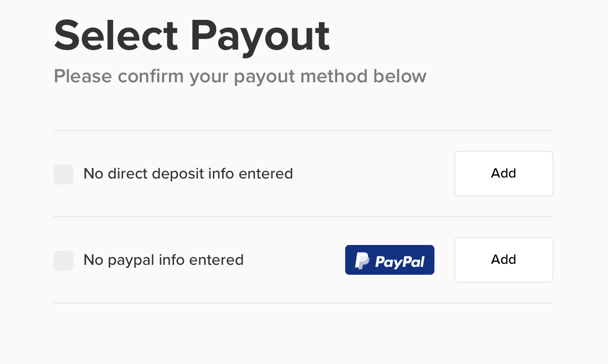Click the word 'Select' in the page title
608x364 pixels.
click(x=116, y=35)
